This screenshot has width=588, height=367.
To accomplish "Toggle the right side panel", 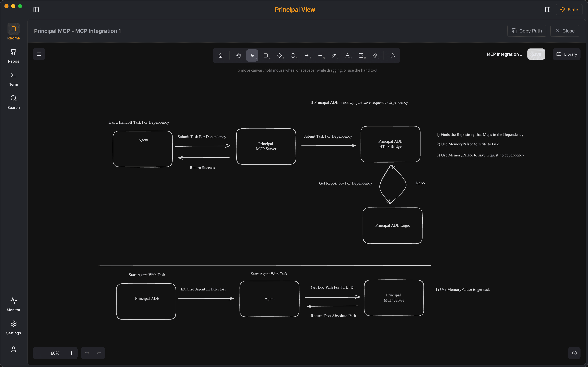I will pyautogui.click(x=548, y=10).
